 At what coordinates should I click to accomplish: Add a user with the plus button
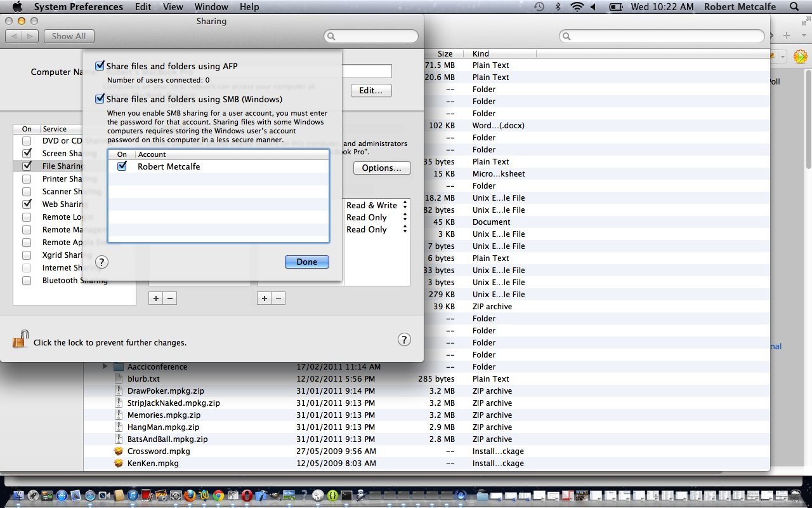[264, 298]
